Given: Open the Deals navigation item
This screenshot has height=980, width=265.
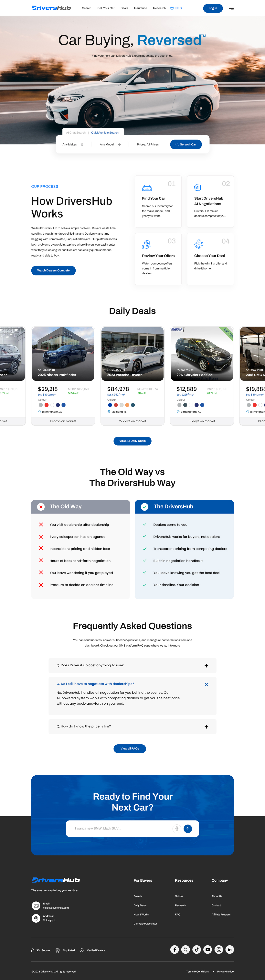Looking at the screenshot, I should pyautogui.click(x=124, y=8).
